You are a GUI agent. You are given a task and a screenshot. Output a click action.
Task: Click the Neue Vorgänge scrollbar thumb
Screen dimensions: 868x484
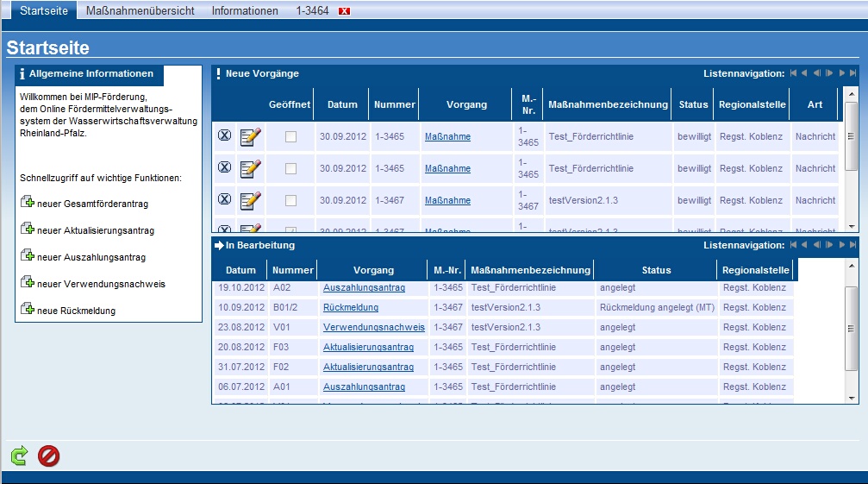pyautogui.click(x=852, y=135)
